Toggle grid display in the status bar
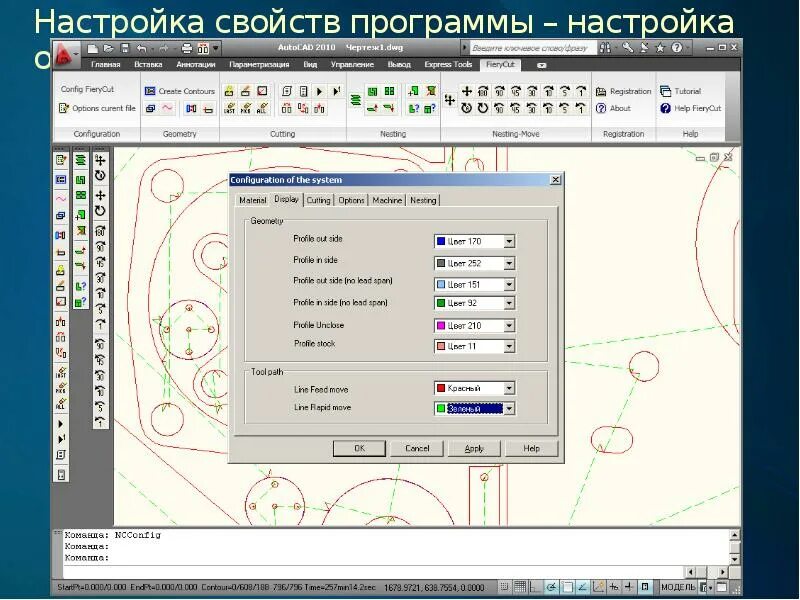This screenshot has width=800, height=600. (519, 587)
